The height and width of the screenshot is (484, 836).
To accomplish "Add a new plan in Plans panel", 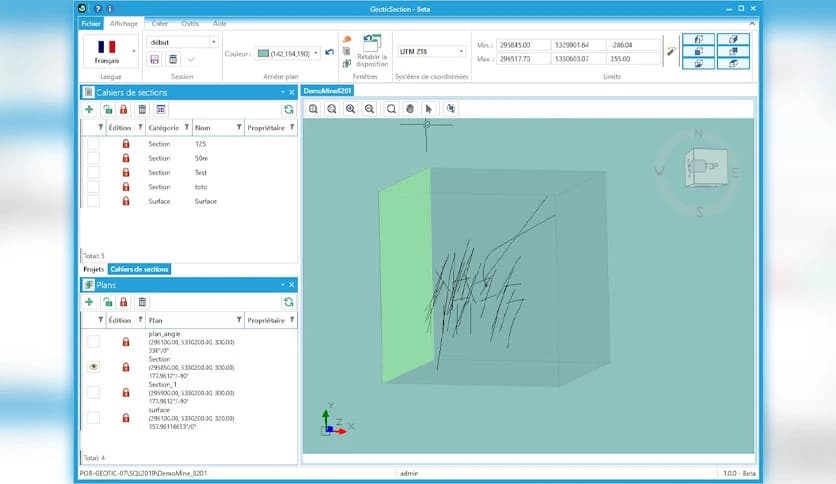I will pyautogui.click(x=89, y=302).
